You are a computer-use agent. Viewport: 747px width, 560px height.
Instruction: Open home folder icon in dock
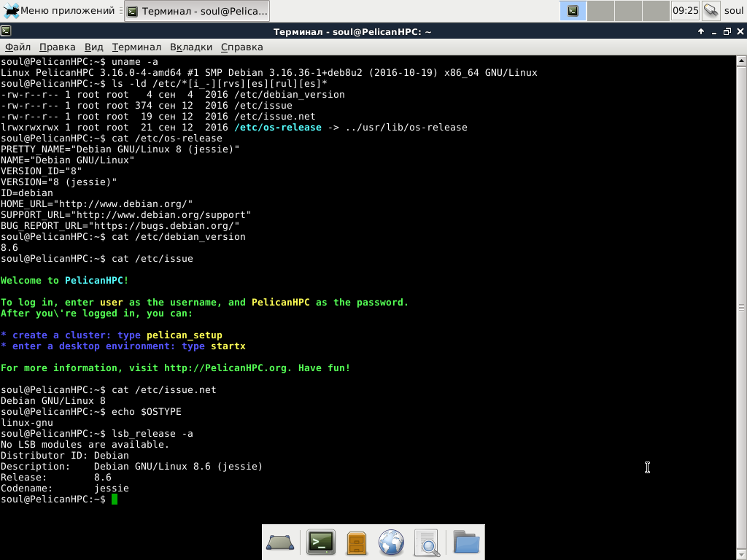pos(466,542)
